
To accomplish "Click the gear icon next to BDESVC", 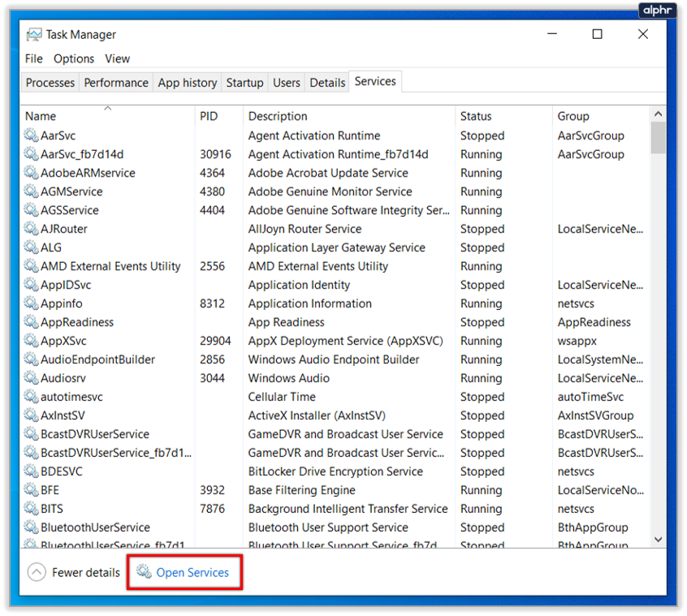I will click(x=31, y=471).
